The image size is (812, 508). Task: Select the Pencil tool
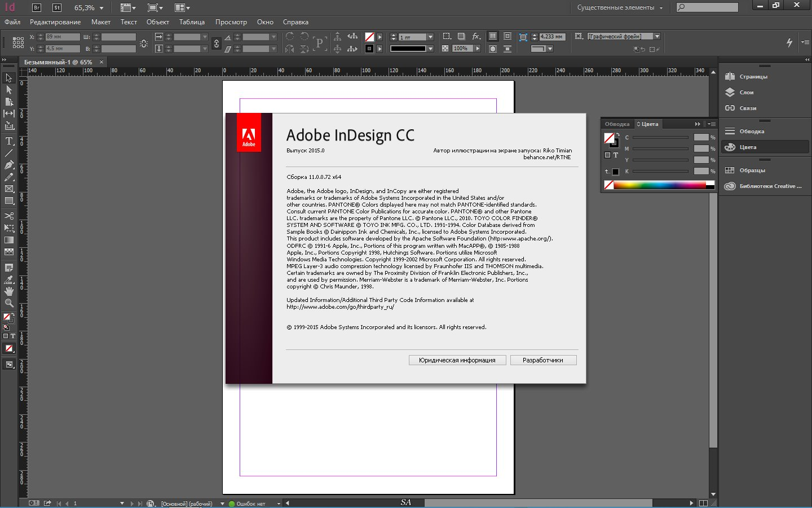(x=9, y=177)
